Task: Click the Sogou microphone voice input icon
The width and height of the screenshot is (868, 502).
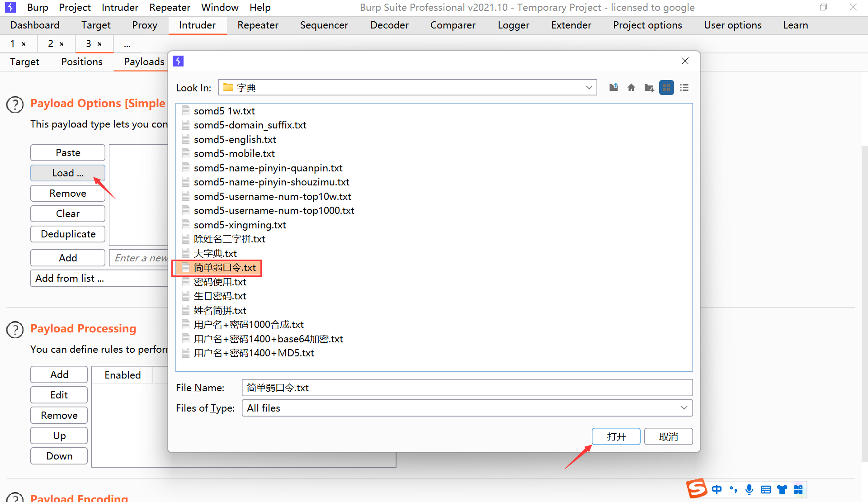Action: 749,489
